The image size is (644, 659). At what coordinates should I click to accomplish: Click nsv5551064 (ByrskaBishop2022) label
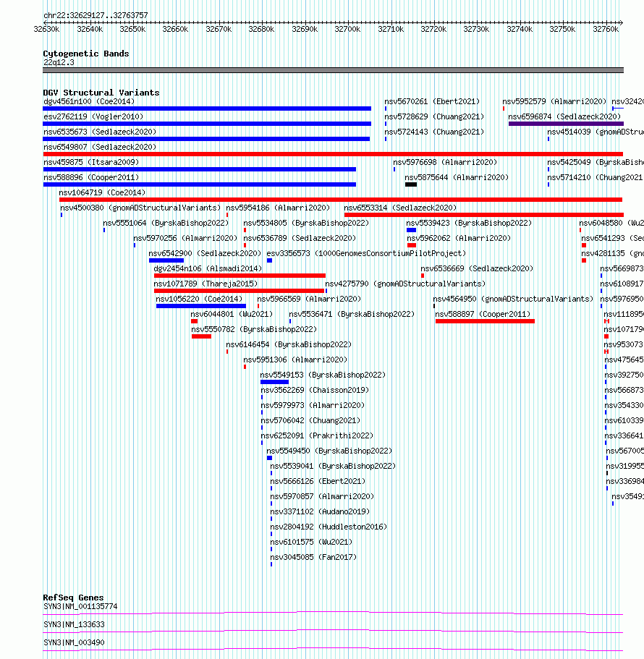pos(166,223)
